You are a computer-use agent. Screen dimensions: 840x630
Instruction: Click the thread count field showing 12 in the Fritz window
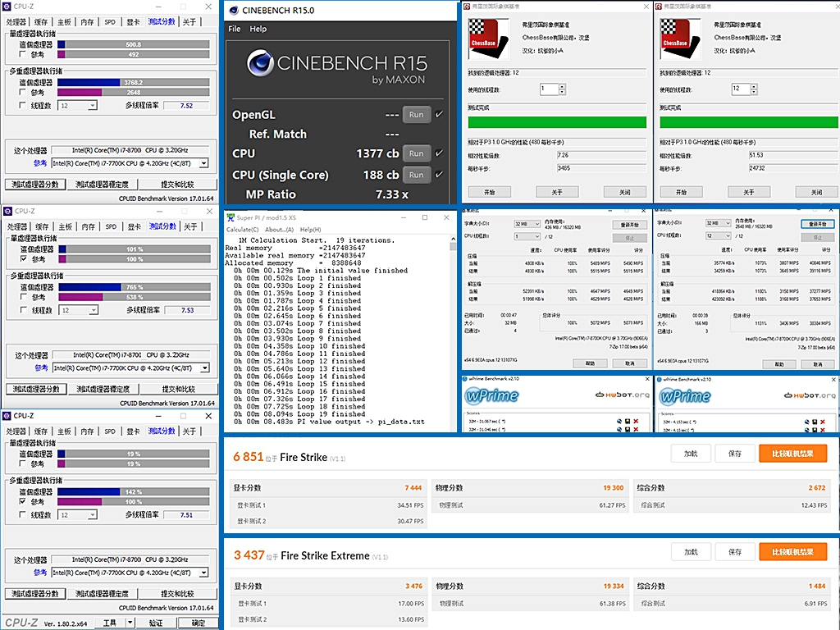(742, 89)
